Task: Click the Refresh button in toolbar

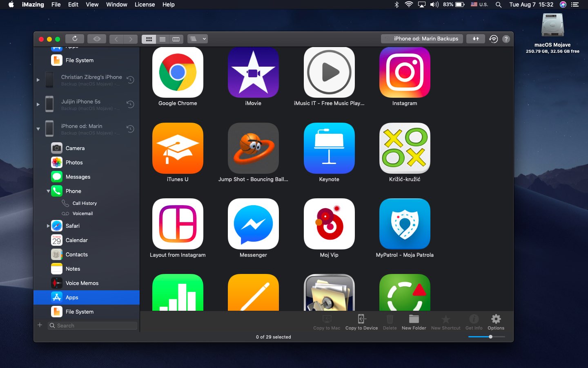Action: [75, 39]
